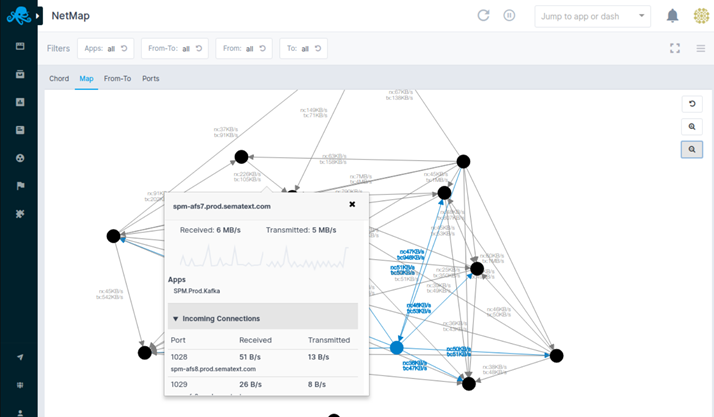
Task: Open the user account icon in sidebar
Action: (x=20, y=413)
